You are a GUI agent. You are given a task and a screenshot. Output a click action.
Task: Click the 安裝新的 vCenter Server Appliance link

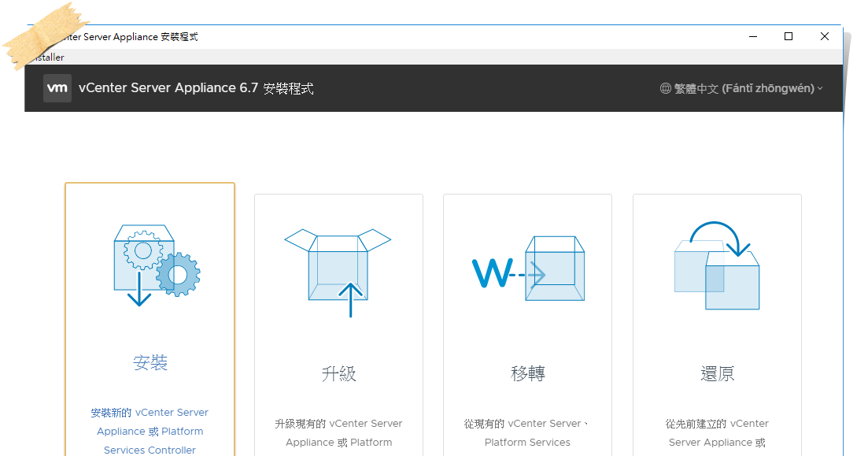coord(150,412)
